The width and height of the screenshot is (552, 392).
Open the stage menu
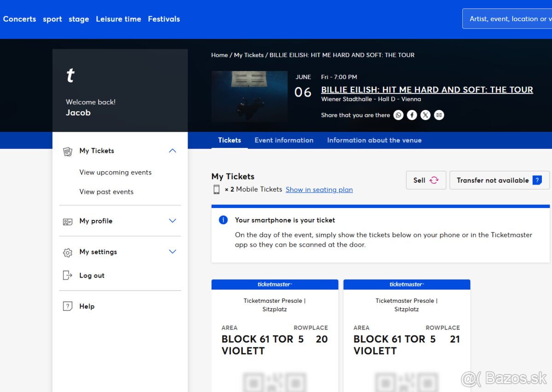pos(79,19)
